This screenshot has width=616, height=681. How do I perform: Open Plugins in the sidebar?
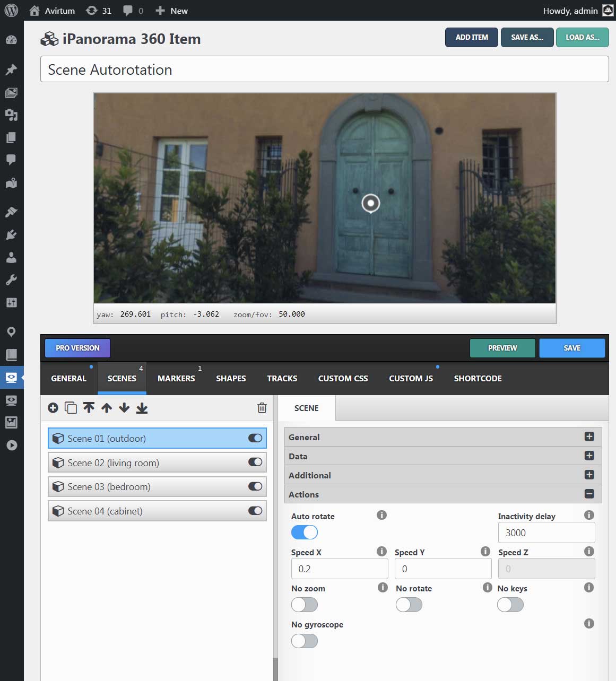pos(11,234)
